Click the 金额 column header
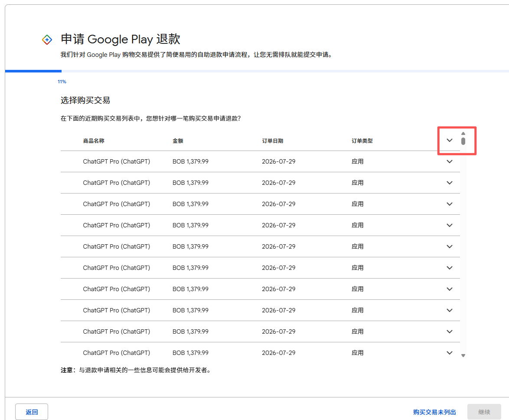Viewport: 509px width, 420px height. click(x=178, y=141)
